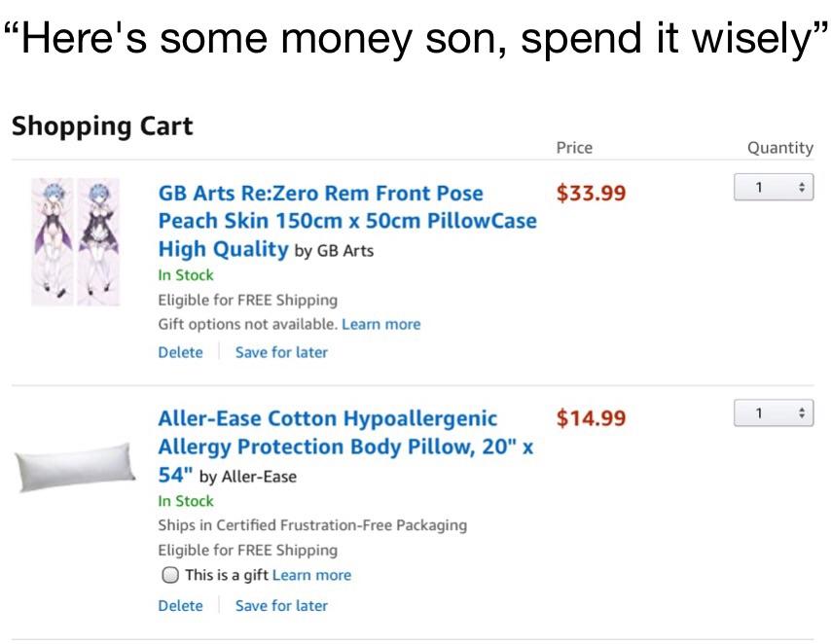Open 'Learn more' about gift options unavailable
831x644 pixels.
point(383,324)
